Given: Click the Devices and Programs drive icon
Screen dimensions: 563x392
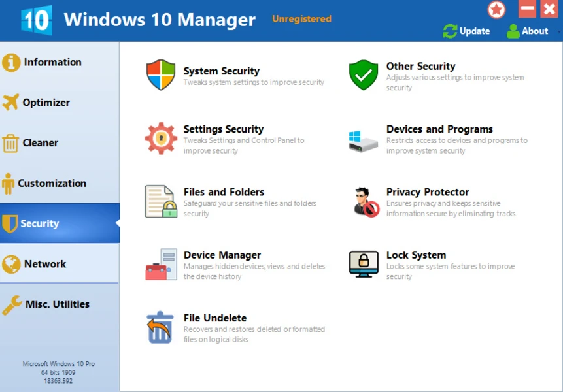Looking at the screenshot, I should coord(364,141).
